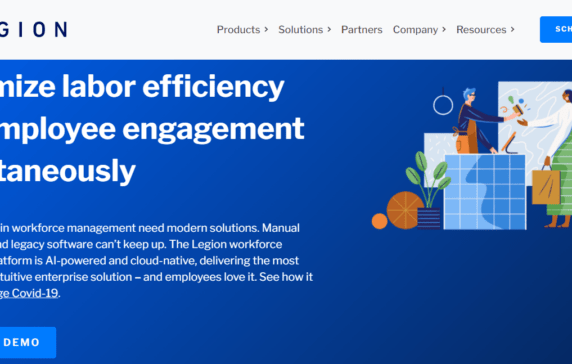Click the 'employee engagement' headline line

[x=152, y=129]
